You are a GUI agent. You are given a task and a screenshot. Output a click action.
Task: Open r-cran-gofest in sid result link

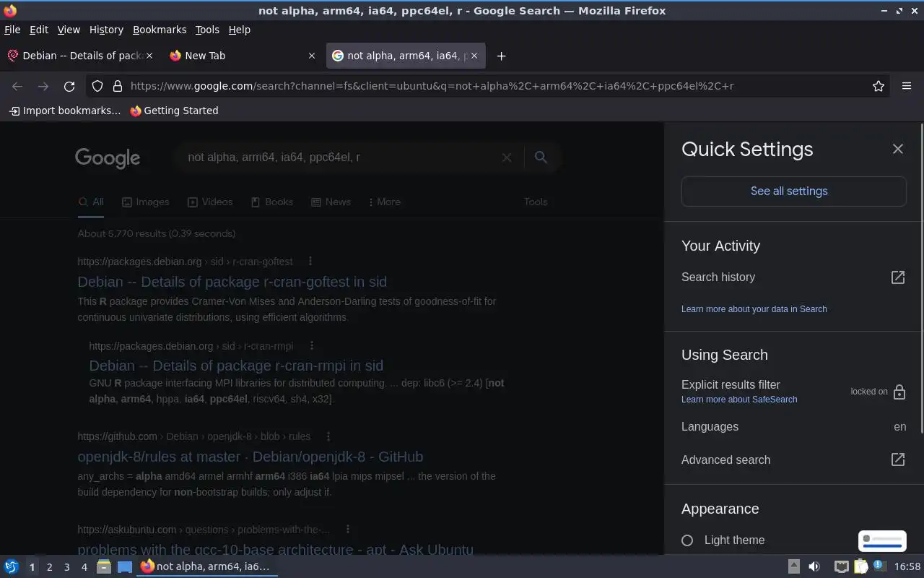point(232,282)
